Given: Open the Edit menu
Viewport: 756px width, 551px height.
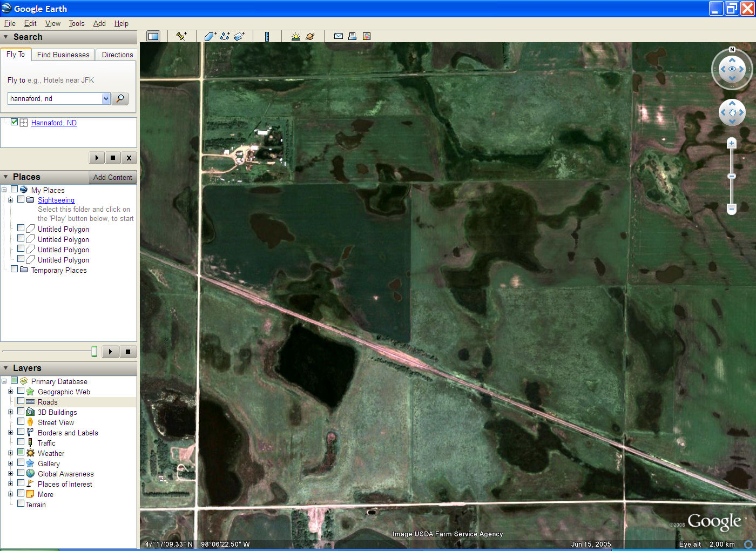Looking at the screenshot, I should click(x=30, y=24).
